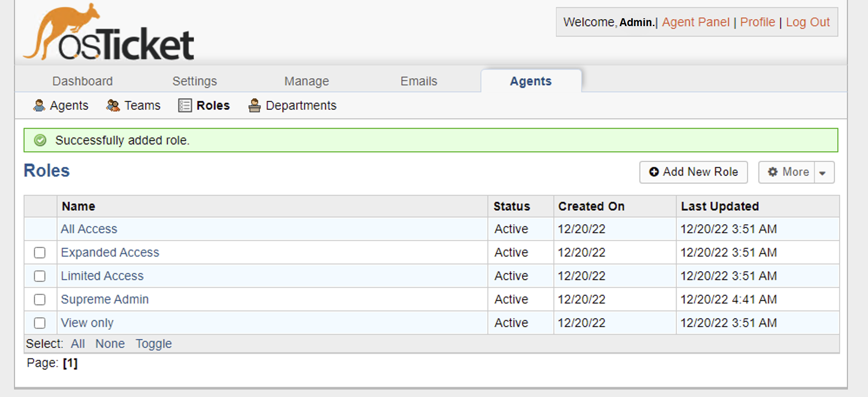Click the More button label
Viewport: 868px width, 397px height.
pyautogui.click(x=795, y=172)
